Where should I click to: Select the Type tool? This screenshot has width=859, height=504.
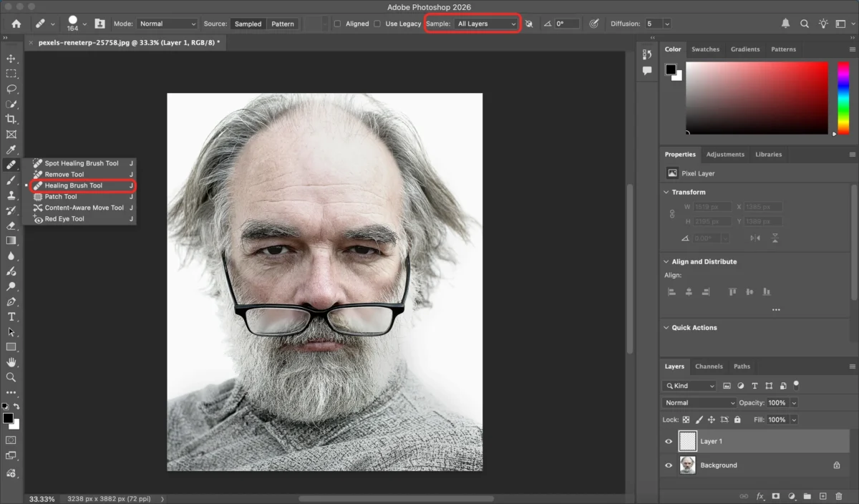point(11,316)
